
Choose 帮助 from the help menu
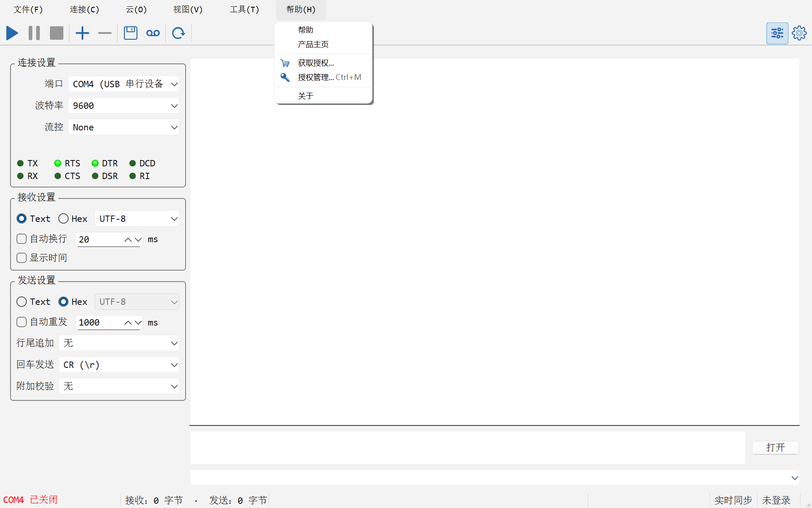[x=324, y=30]
